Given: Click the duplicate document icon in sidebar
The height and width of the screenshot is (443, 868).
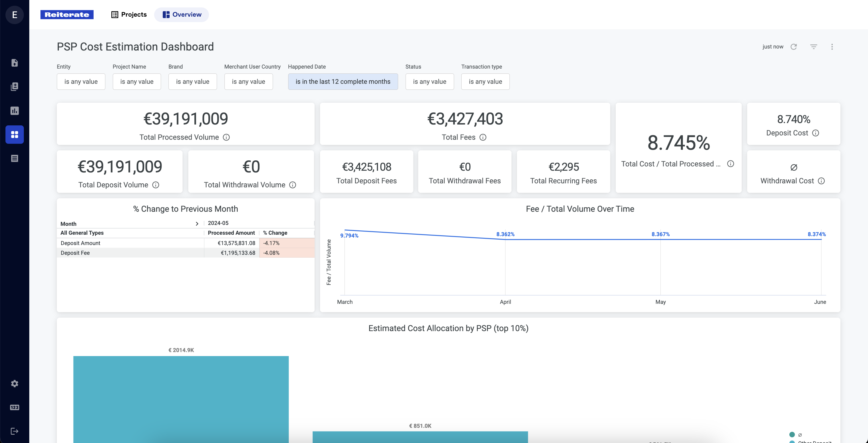Looking at the screenshot, I should coord(14,87).
